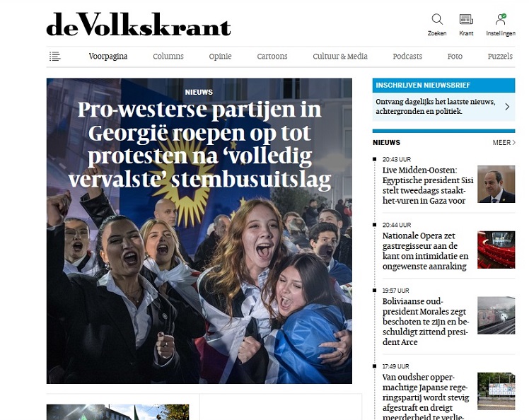Viewport: 529px width, 420px height.
Task: Click the president Sisi thumbnail image
Action: [496, 184]
